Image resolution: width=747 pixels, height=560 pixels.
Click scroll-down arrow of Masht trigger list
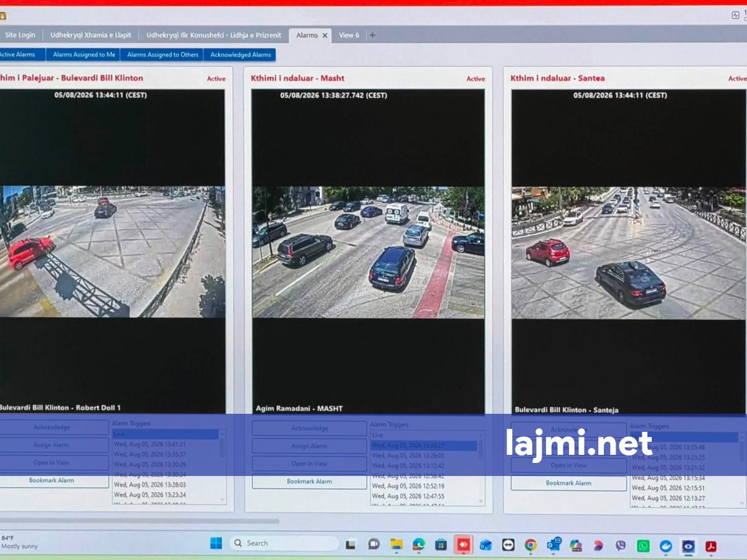coord(481,501)
